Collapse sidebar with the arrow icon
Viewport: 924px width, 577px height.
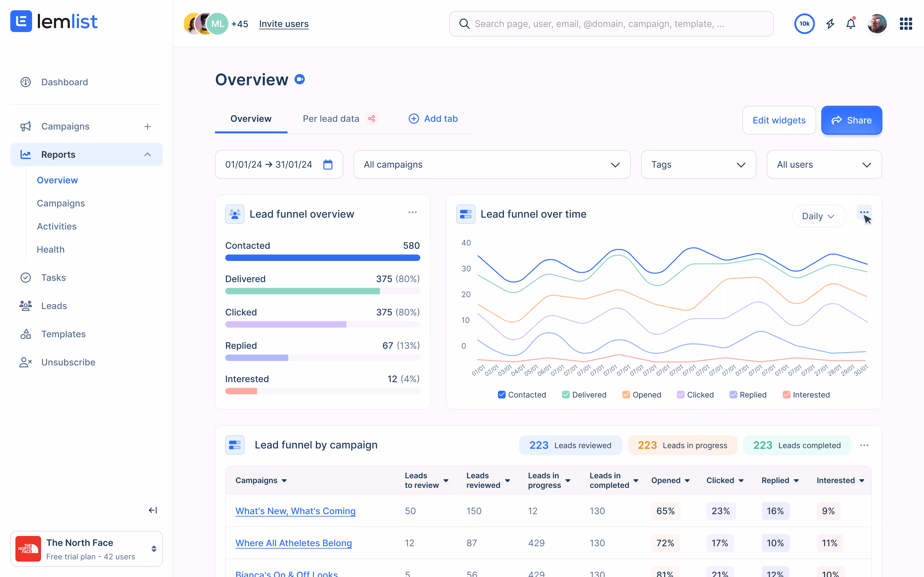pyautogui.click(x=153, y=510)
